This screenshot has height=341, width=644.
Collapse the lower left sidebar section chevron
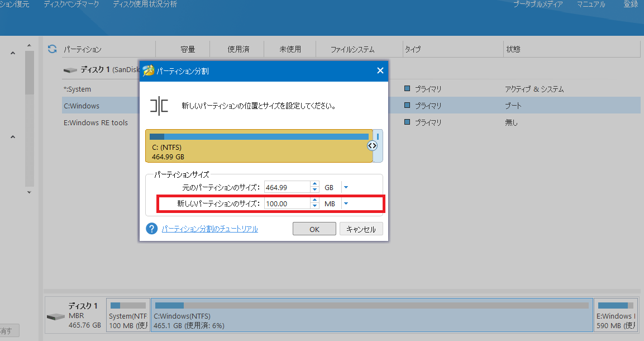(x=13, y=137)
